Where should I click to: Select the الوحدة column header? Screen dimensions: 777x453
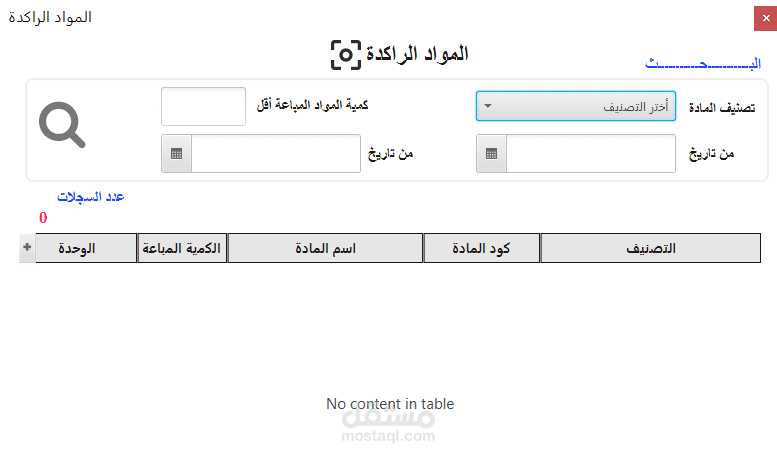[85, 248]
